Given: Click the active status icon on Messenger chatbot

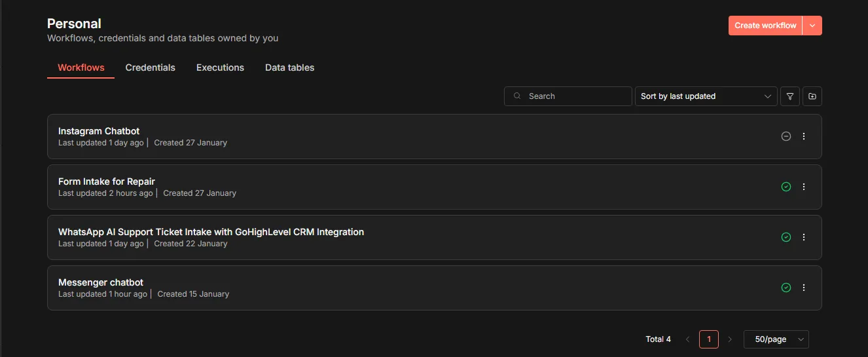Looking at the screenshot, I should (x=786, y=288).
